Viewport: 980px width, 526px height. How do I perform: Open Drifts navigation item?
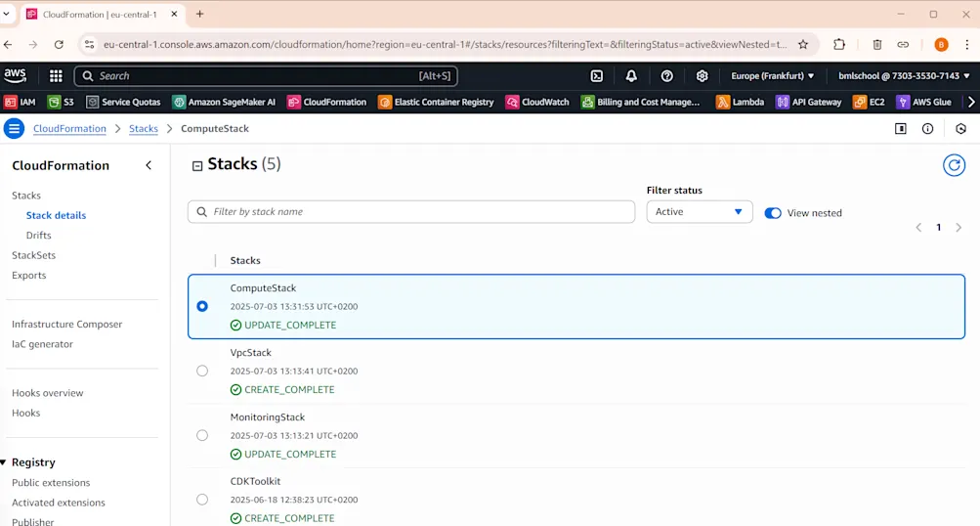click(x=39, y=236)
